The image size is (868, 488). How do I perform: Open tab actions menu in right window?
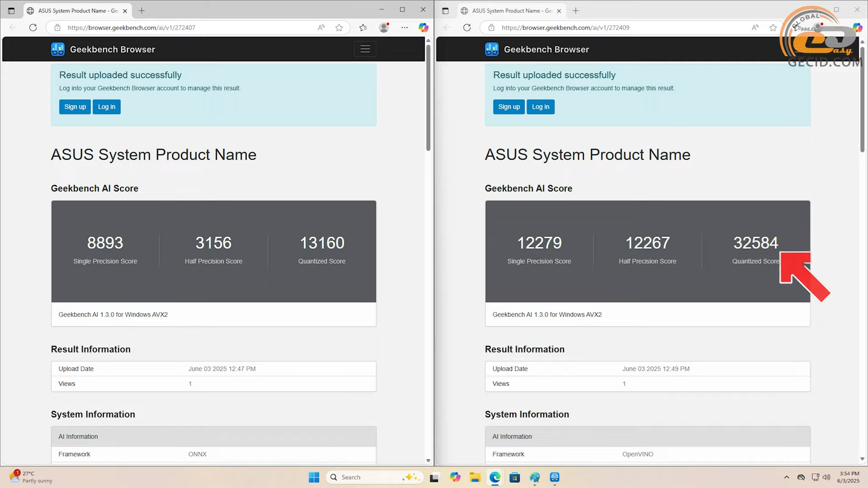pos(445,10)
